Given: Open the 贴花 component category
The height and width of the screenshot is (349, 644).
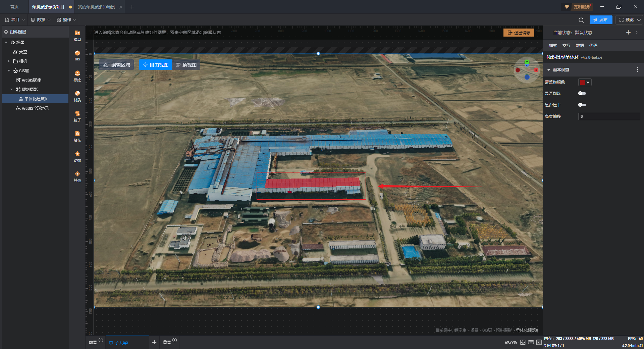Looking at the screenshot, I should click(x=77, y=136).
